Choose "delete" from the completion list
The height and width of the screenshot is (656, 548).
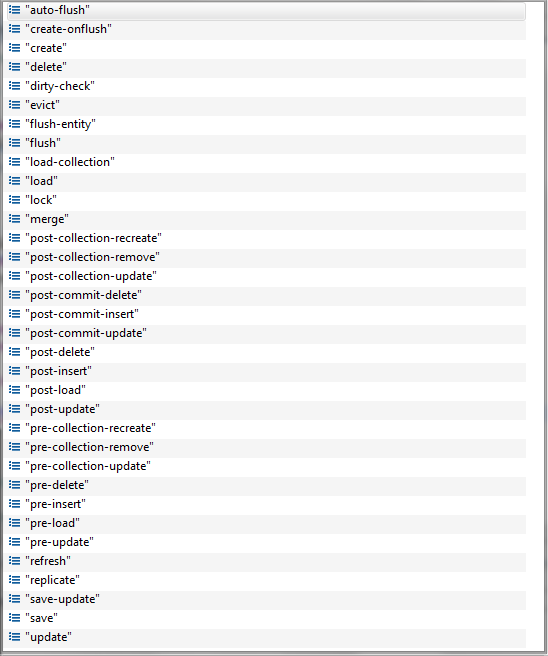pos(266,67)
